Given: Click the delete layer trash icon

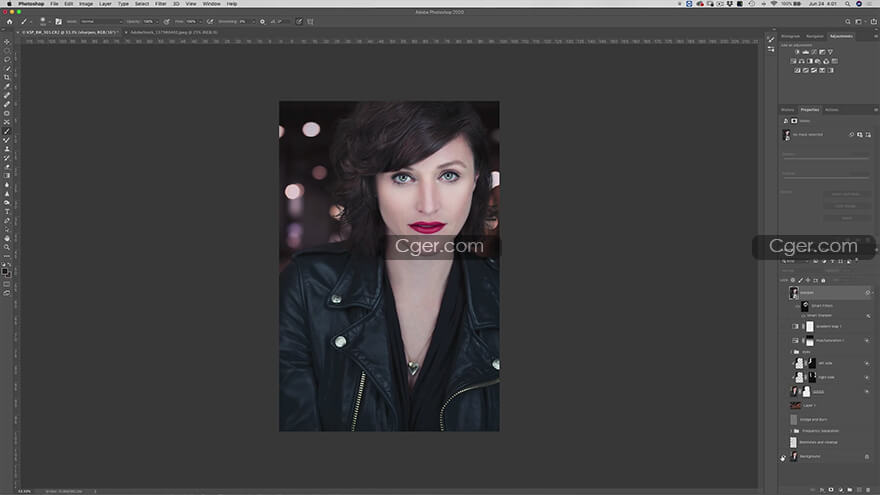Looking at the screenshot, I should pyautogui.click(x=868, y=489).
